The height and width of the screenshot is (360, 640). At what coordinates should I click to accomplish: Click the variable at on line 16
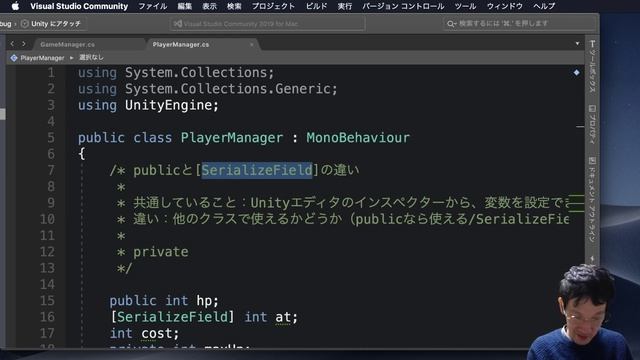[x=283, y=317]
